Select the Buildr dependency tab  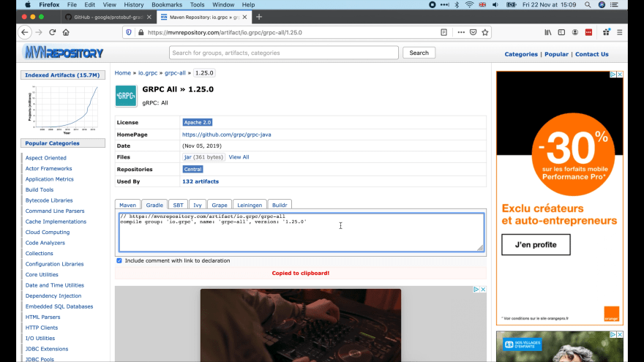point(280,205)
